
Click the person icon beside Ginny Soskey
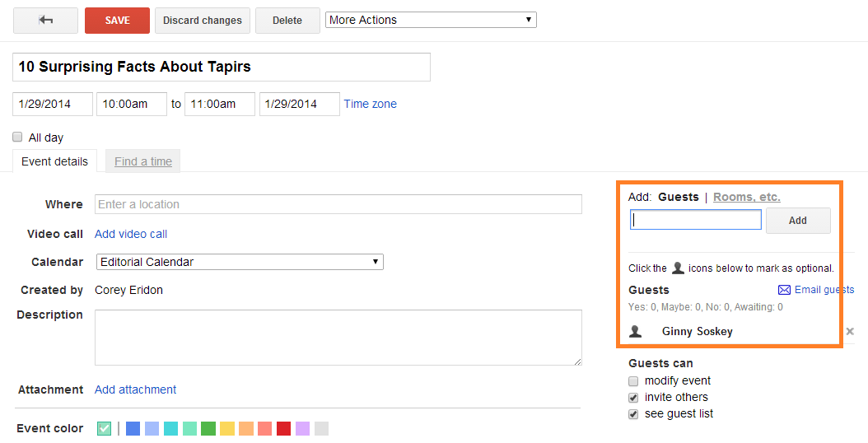[635, 331]
